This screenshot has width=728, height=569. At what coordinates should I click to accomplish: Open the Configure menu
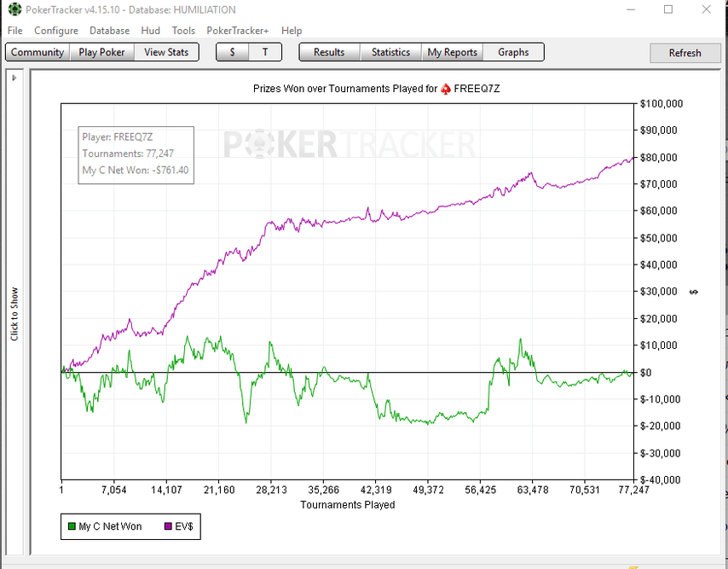pyautogui.click(x=56, y=31)
